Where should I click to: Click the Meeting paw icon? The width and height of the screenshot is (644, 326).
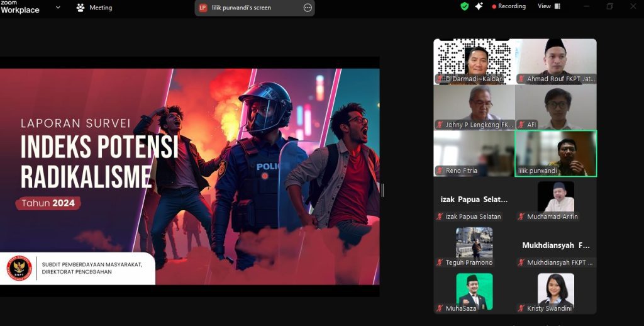click(x=80, y=8)
